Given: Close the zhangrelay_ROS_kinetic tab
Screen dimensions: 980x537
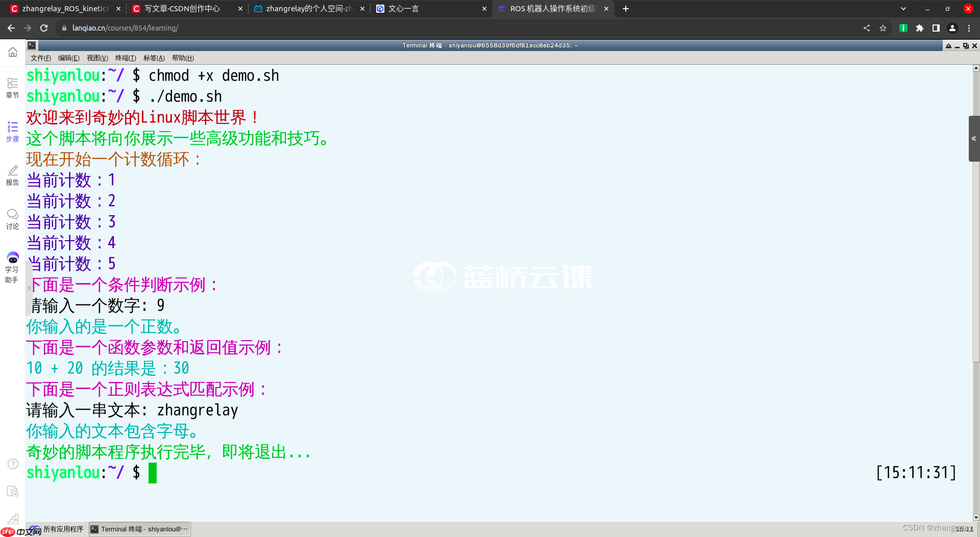Looking at the screenshot, I should click(x=118, y=9).
